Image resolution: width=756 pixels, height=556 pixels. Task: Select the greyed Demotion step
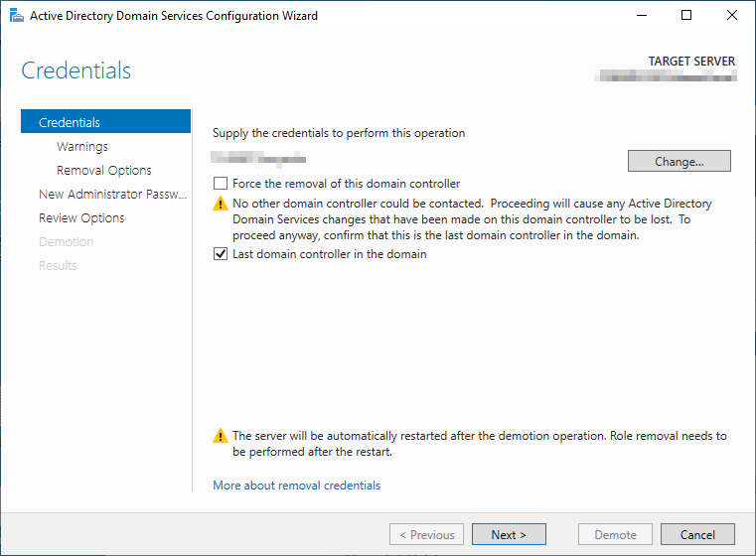pyautogui.click(x=66, y=241)
